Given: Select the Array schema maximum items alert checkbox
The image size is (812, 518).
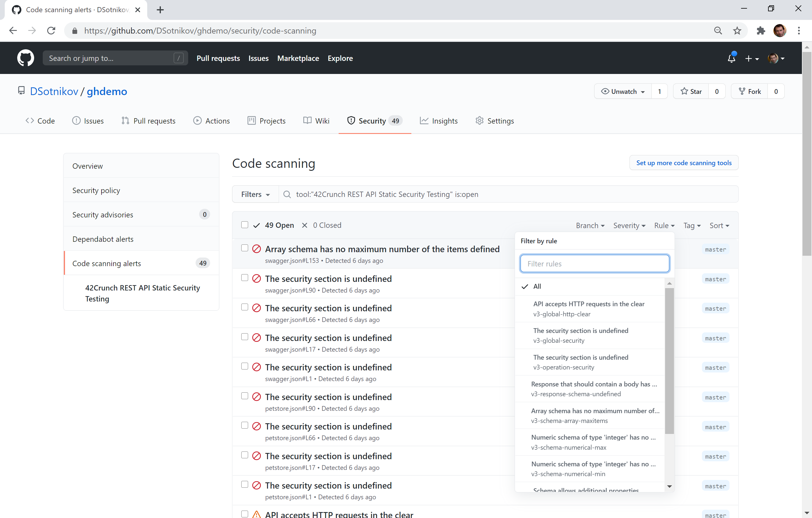Looking at the screenshot, I should [x=245, y=248].
